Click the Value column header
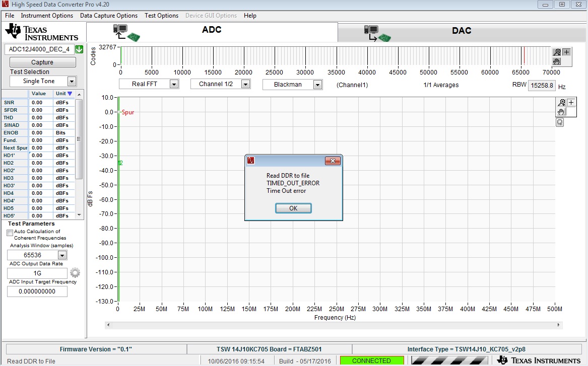The image size is (588, 366). coord(39,94)
